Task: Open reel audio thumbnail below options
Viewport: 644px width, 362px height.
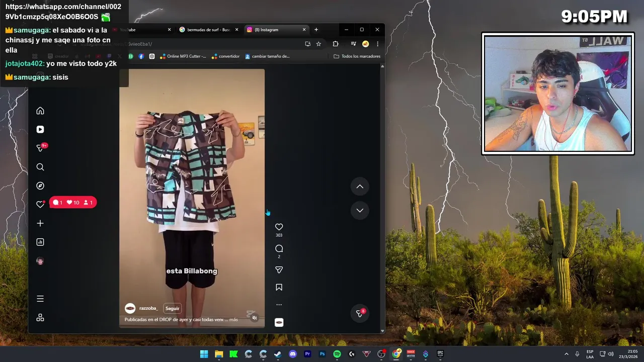Action: tap(279, 322)
